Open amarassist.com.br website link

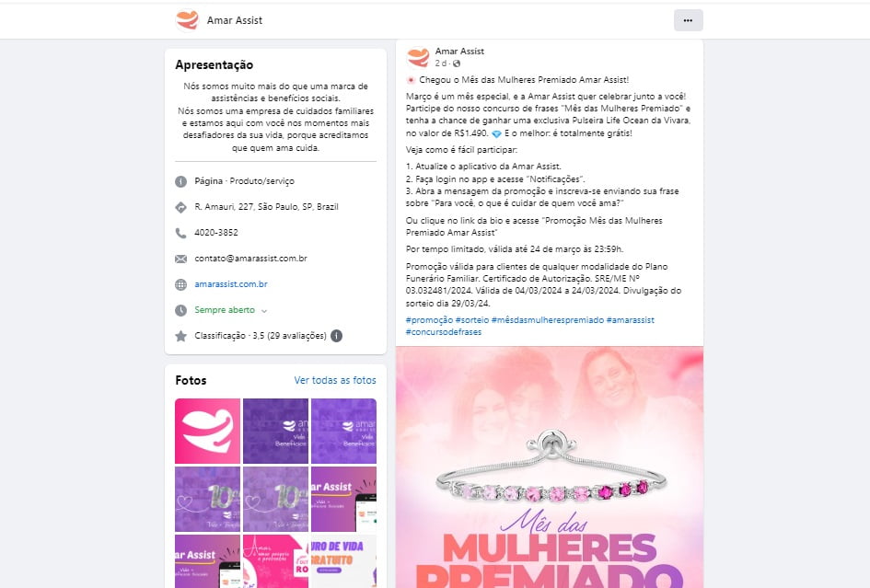pyautogui.click(x=231, y=284)
